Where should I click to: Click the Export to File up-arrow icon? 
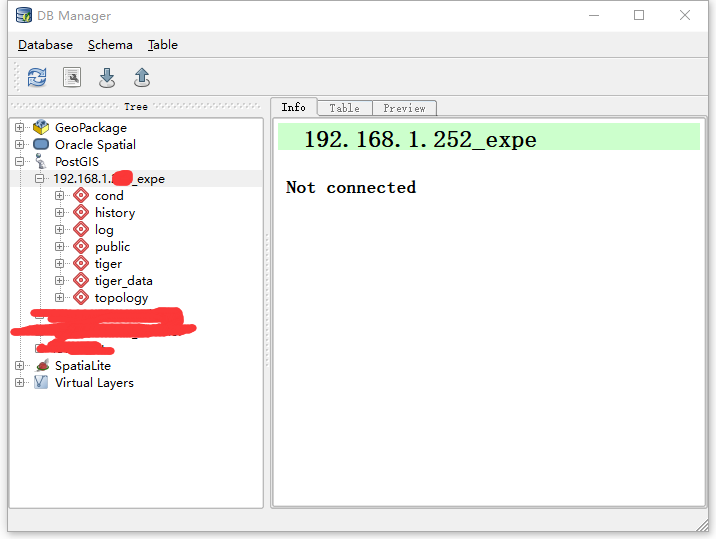point(142,77)
